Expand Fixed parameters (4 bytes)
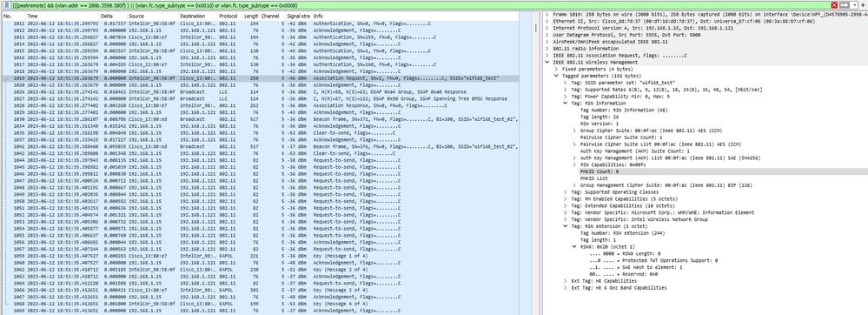Viewport: 868px width, 315px height. (x=556, y=69)
